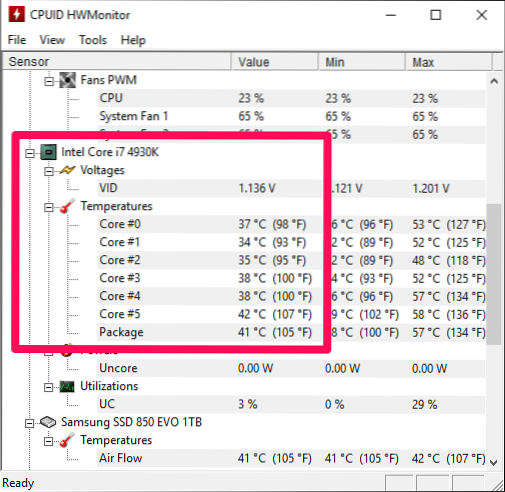Select the Samsung SSD 850 EVO 1TB label

click(131, 422)
